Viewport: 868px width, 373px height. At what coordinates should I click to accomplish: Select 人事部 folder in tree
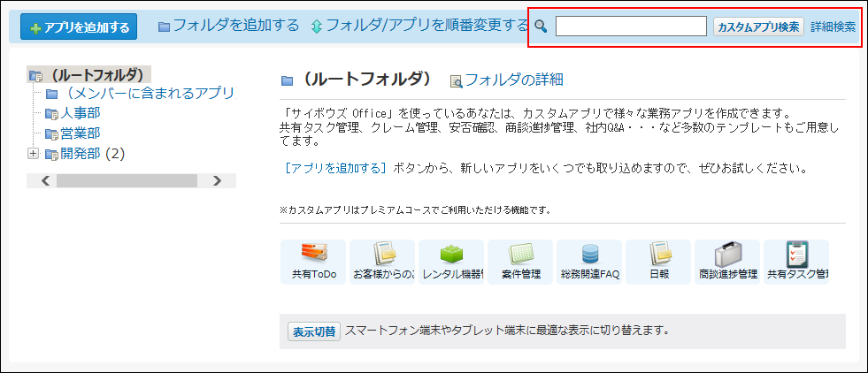tap(80, 113)
